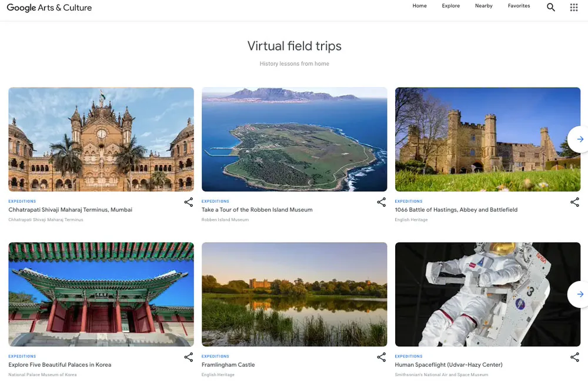
Task: Open the Favorites menu item
Action: 519,6
